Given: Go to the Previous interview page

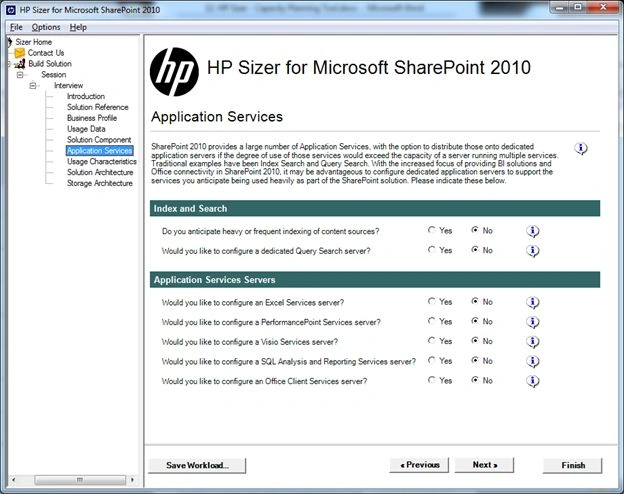Looking at the screenshot, I should 419,465.
